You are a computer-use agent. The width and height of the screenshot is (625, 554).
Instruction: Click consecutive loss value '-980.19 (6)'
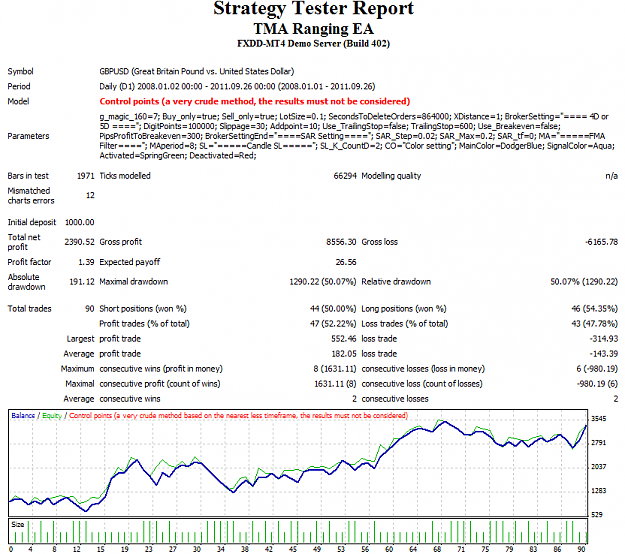coord(597,384)
